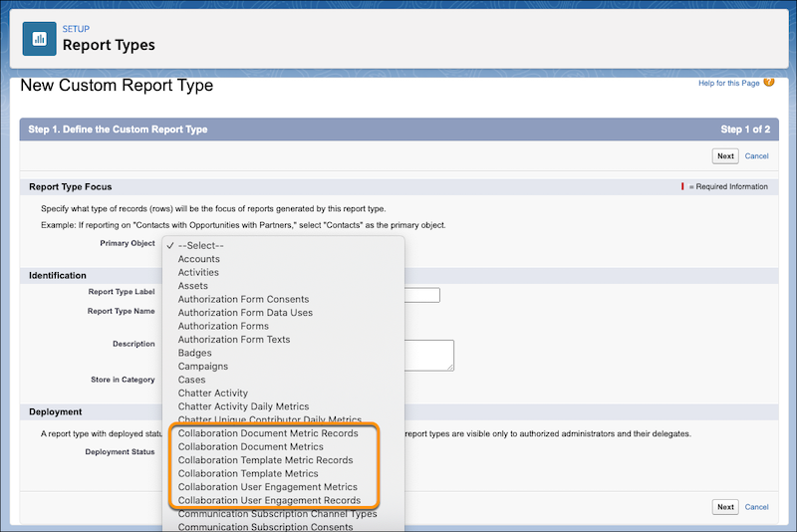This screenshot has height=532, width=797.
Task: Select Badges as the primary object
Action: 283,353
